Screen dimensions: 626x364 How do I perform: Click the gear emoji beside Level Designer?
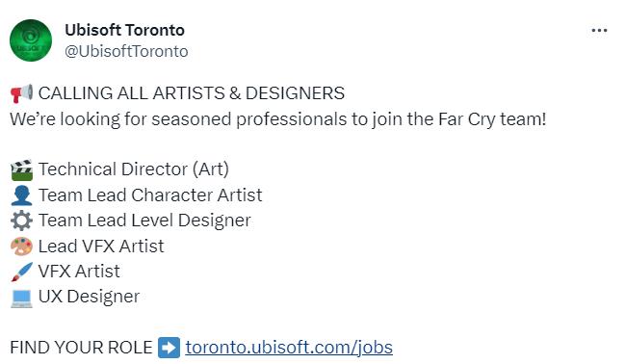[x=21, y=221]
